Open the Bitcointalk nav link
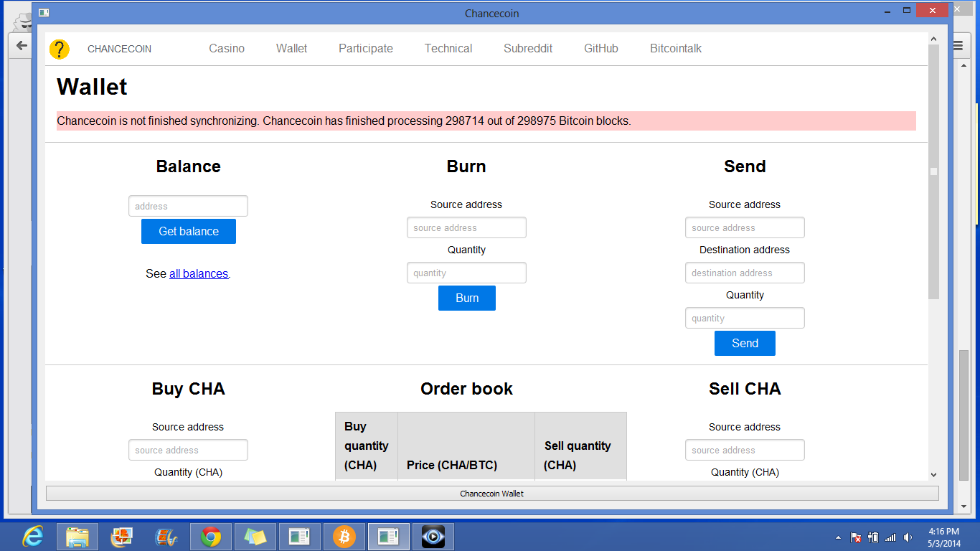Screen dimensions: 980x551 click(x=676, y=49)
